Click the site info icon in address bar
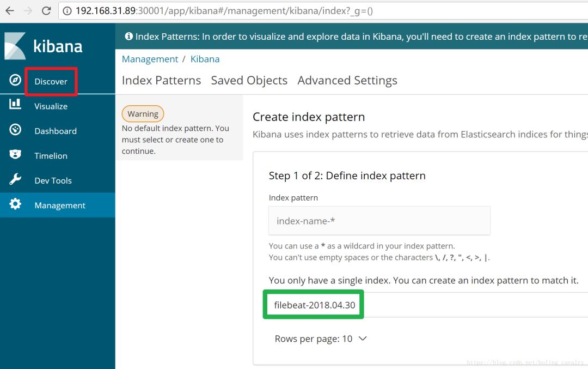This screenshot has width=588, height=369. [x=67, y=11]
